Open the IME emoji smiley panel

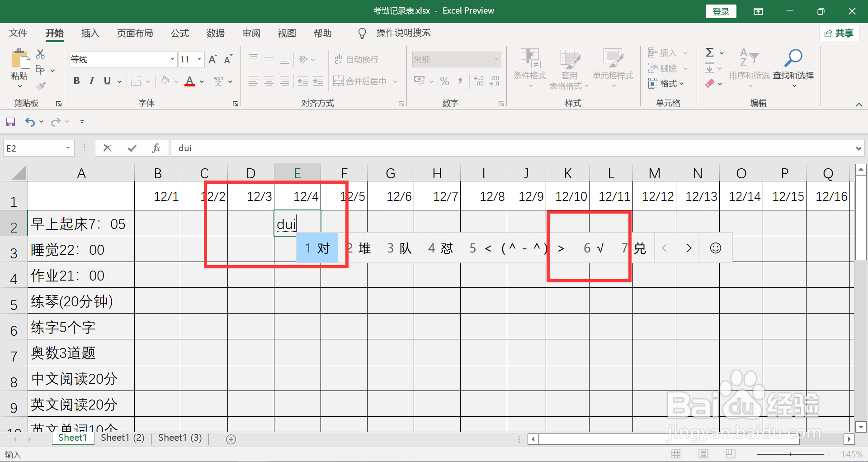[x=716, y=248]
